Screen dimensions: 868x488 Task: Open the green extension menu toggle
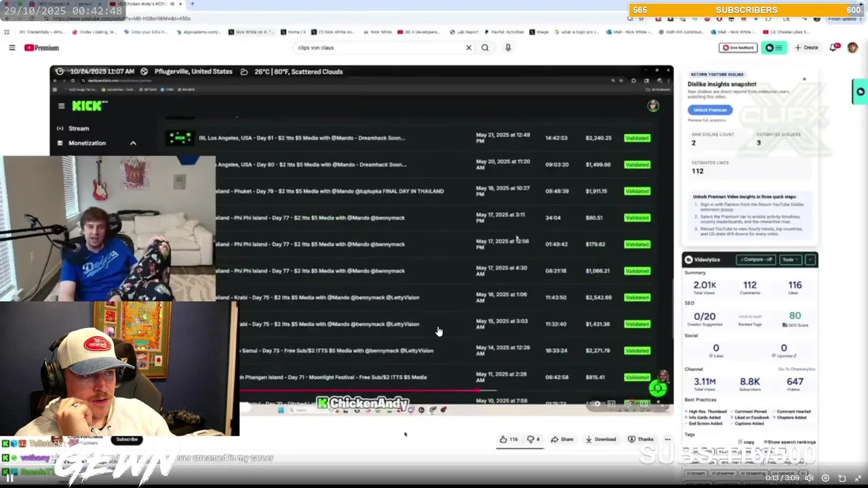pos(774,47)
